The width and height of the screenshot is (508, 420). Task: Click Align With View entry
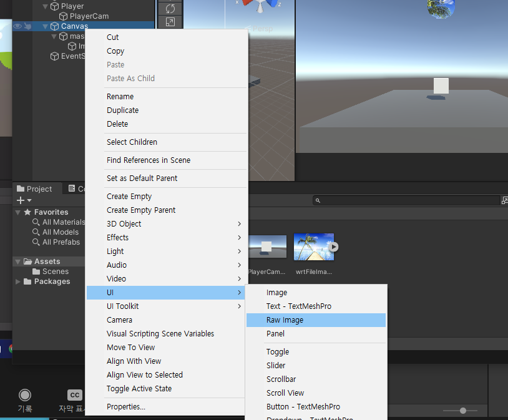[x=166, y=361]
